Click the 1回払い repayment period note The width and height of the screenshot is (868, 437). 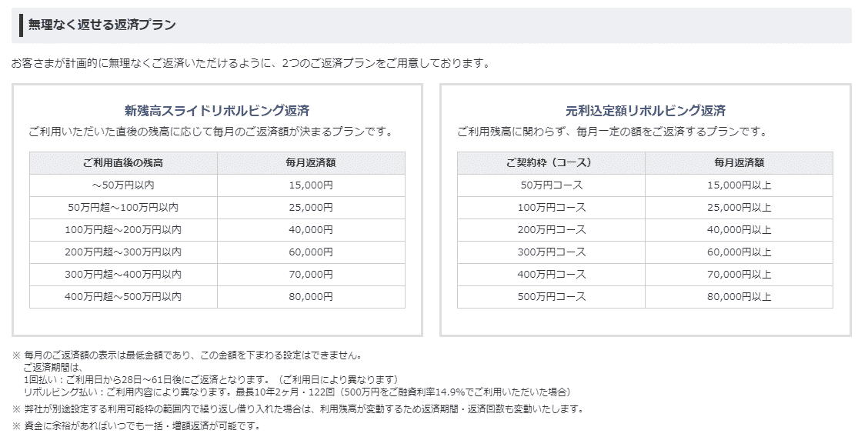pos(211,380)
